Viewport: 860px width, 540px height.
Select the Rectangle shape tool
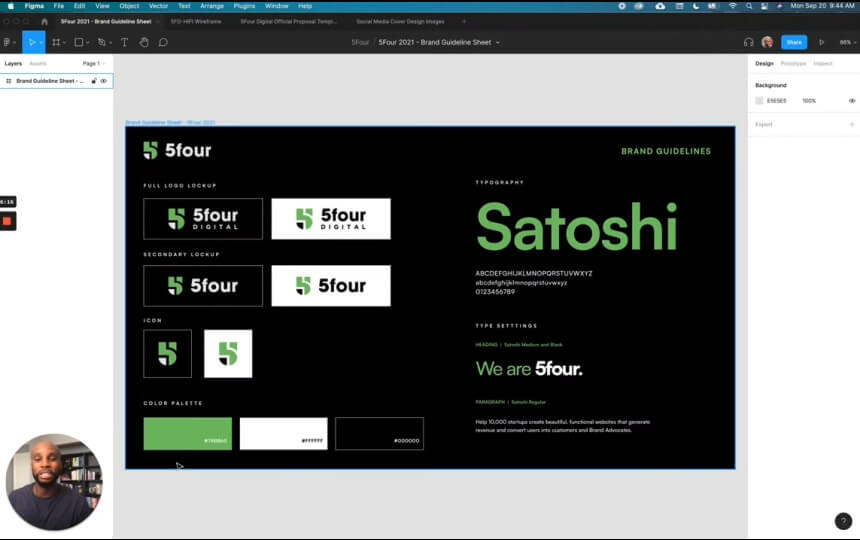click(x=79, y=42)
